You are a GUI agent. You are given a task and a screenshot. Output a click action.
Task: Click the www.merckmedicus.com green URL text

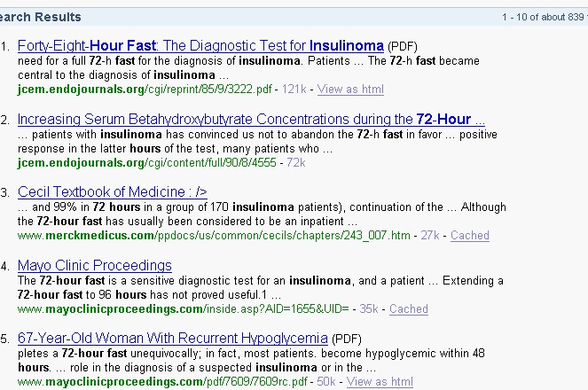[214, 236]
